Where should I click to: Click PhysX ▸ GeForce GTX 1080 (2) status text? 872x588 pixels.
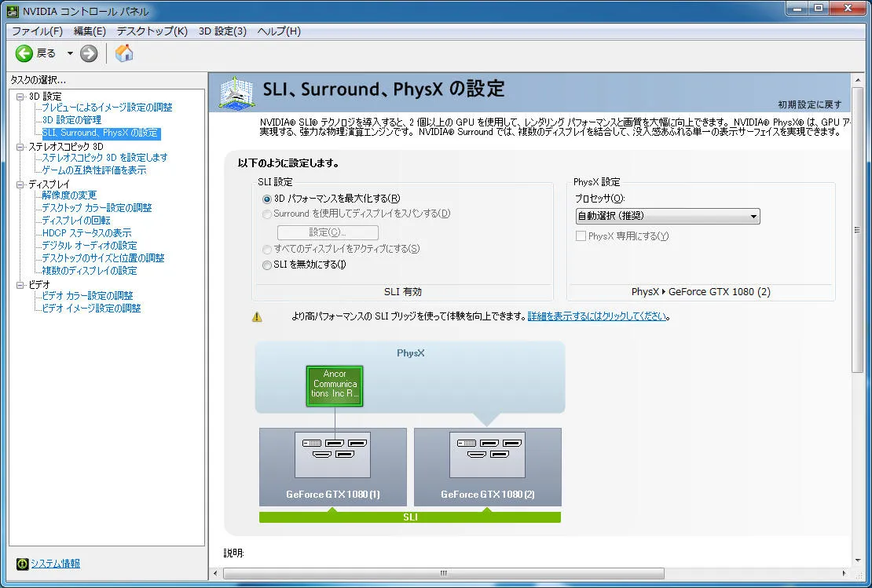pyautogui.click(x=701, y=292)
